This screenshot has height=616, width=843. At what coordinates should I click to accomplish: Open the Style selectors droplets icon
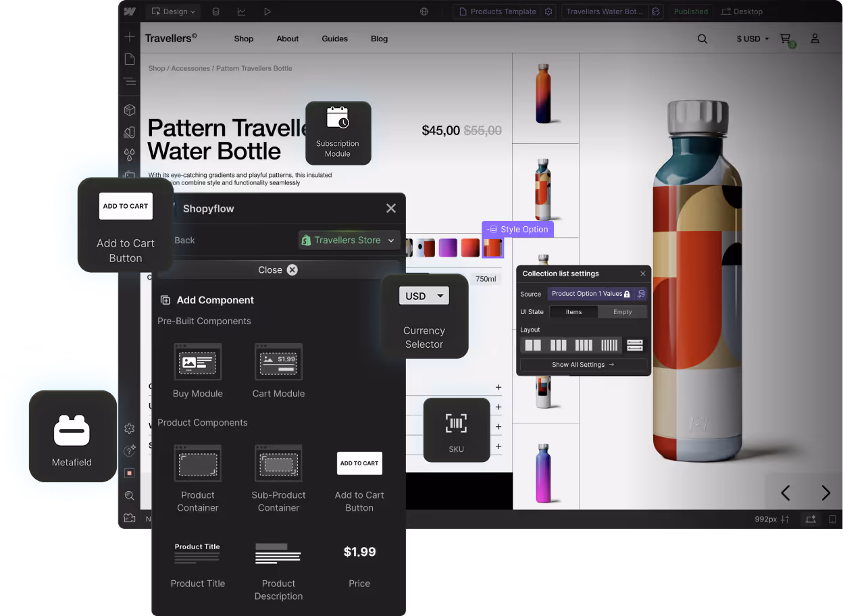(130, 155)
